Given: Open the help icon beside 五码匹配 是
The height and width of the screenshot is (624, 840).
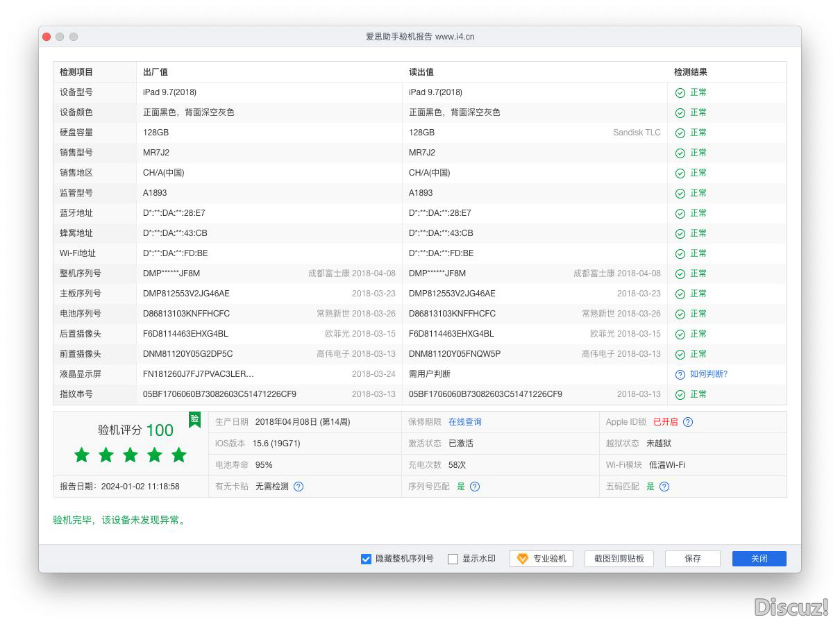Looking at the screenshot, I should coord(664,487).
